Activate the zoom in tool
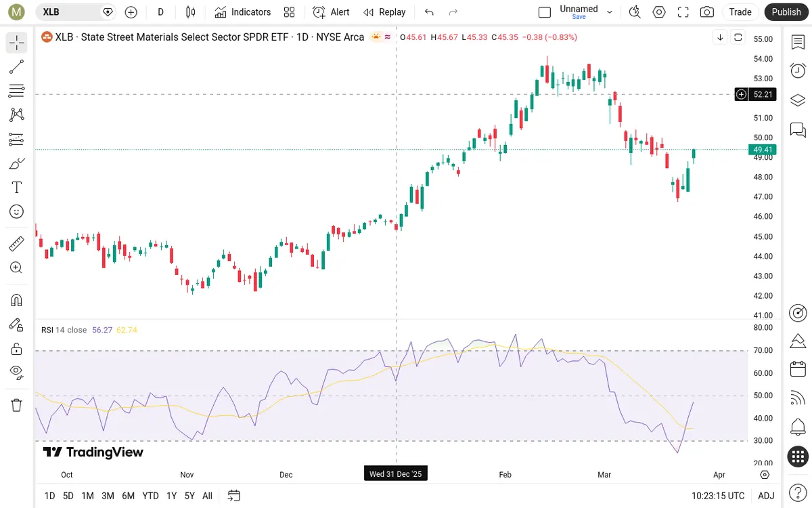The width and height of the screenshot is (812, 508). point(17,268)
